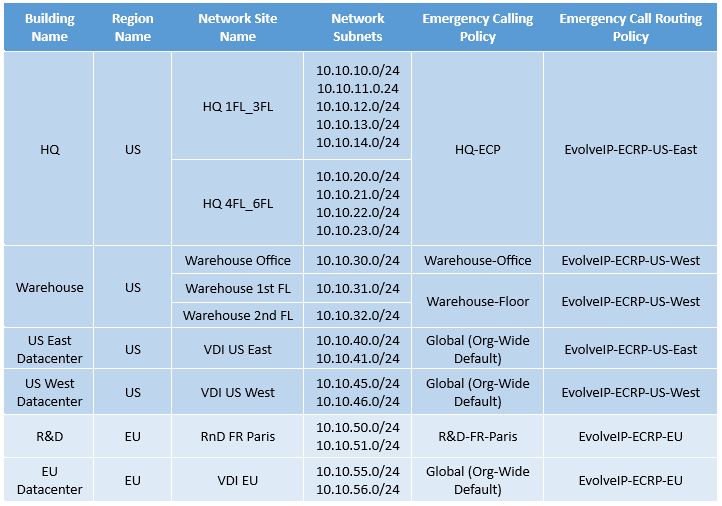This screenshot has width=722, height=506.
Task: Select the HQ 4FL_6FL site cell
Action: pyautogui.click(x=238, y=203)
